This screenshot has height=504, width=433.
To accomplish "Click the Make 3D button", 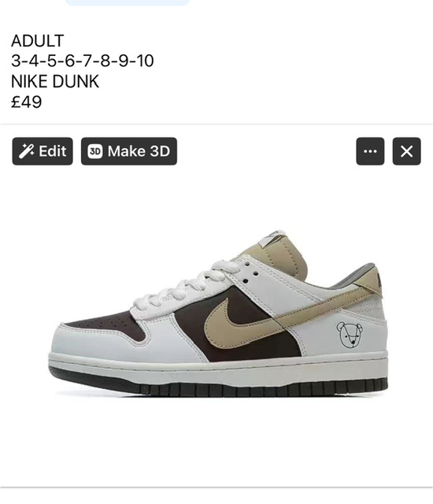I will (129, 151).
